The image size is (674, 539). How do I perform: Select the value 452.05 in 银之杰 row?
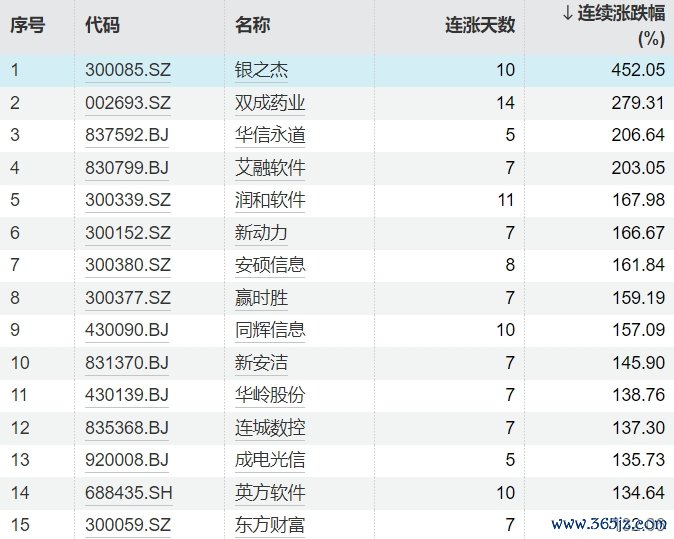click(x=638, y=70)
